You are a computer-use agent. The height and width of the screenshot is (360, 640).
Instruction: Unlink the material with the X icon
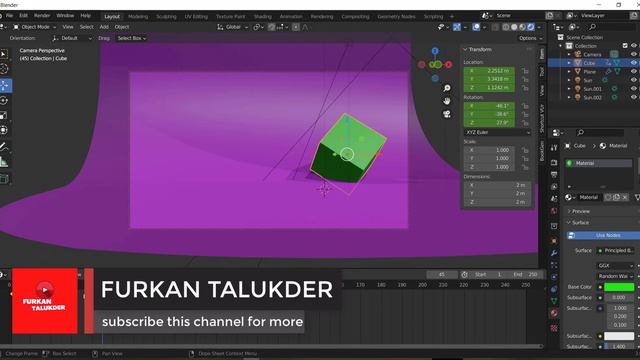625,198
